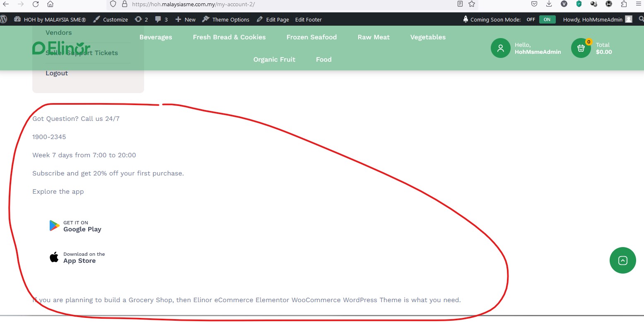Go back to the previous browser page

6,4
